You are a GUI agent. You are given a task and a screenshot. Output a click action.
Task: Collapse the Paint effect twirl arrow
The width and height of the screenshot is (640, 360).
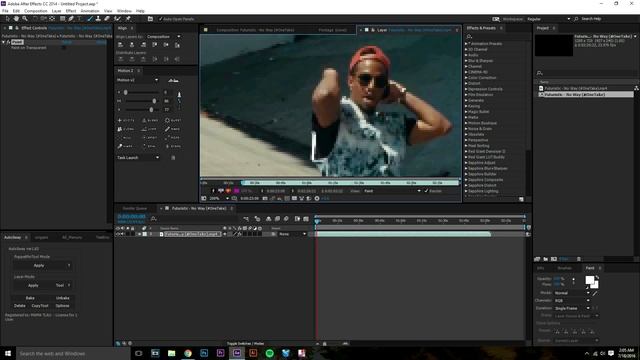4,42
